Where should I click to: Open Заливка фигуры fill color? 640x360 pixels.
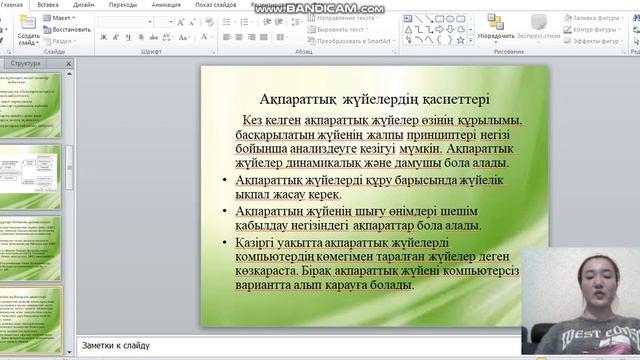coord(594,18)
